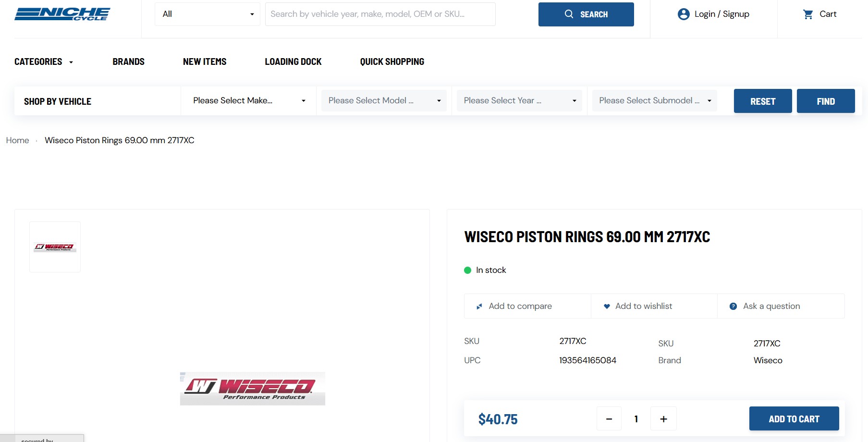Select the Wiseco product thumbnail
This screenshot has width=868, height=442.
(55, 247)
